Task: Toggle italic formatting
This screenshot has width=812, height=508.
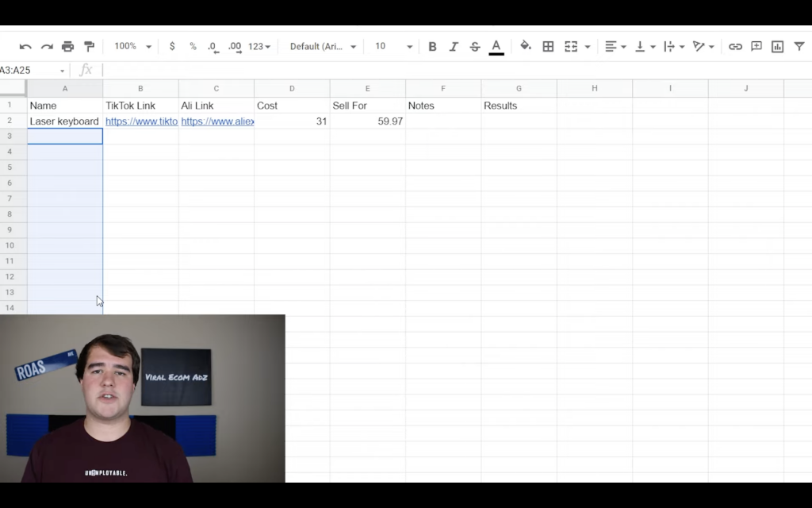Action: [x=454, y=47]
